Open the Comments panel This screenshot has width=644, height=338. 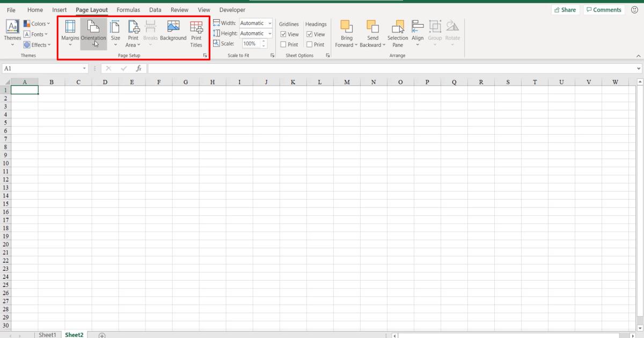tap(604, 9)
